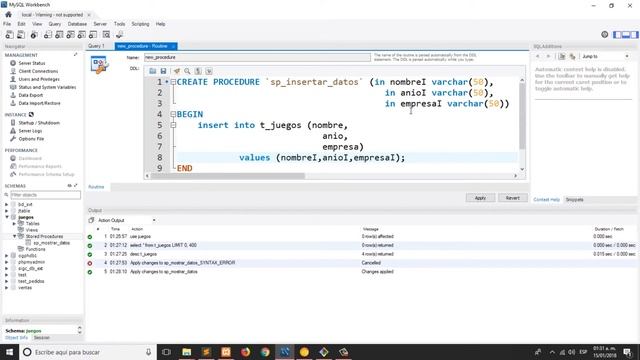Click the Workbench preferences gear icon
Viewport: 640px width, 360px height.
tap(604, 35)
